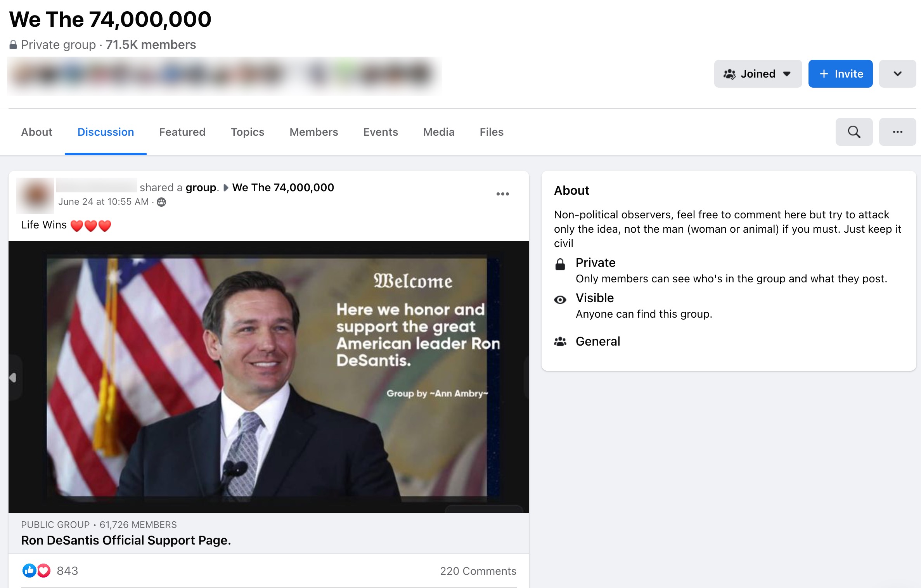Click the We The 74,000,000 group link
The width and height of the screenshot is (921, 588).
pos(282,187)
